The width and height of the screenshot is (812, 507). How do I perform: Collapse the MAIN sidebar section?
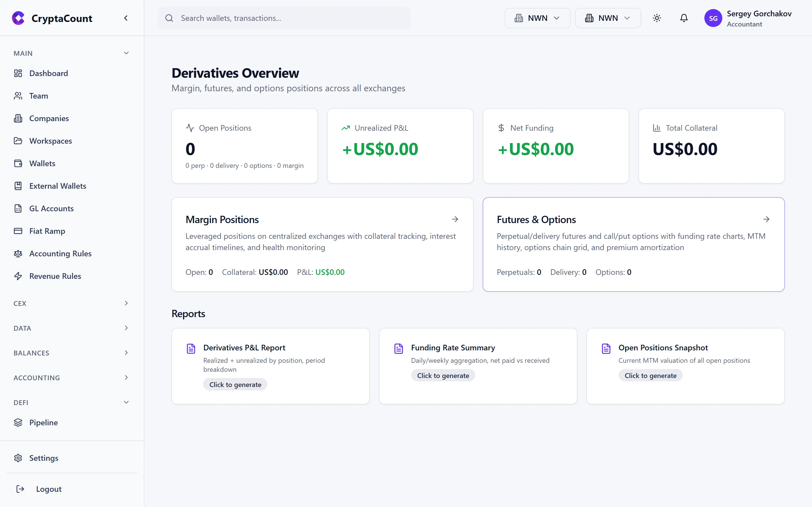tap(70, 53)
